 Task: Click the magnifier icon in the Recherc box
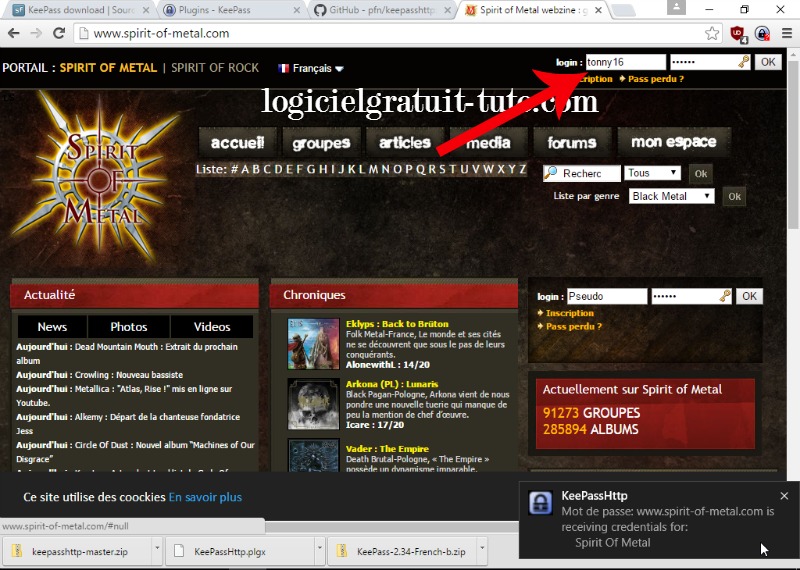click(x=551, y=173)
